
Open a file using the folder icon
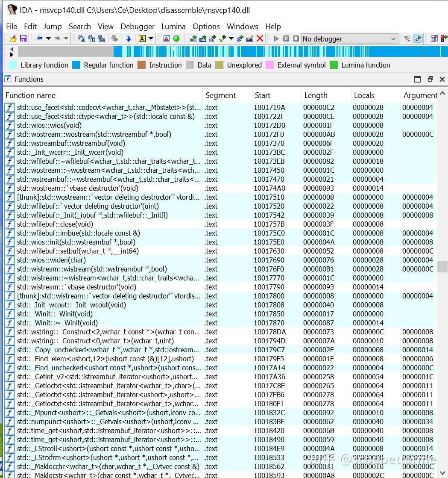point(13,39)
